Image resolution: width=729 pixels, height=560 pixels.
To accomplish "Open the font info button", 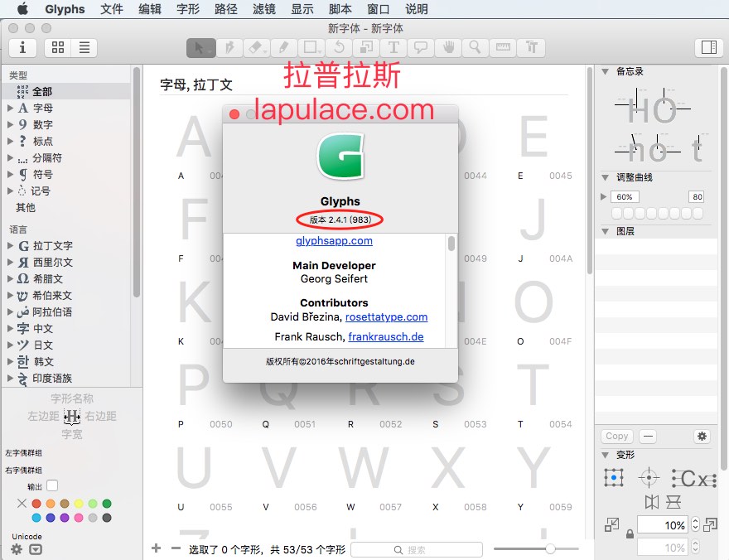I will 22,48.
